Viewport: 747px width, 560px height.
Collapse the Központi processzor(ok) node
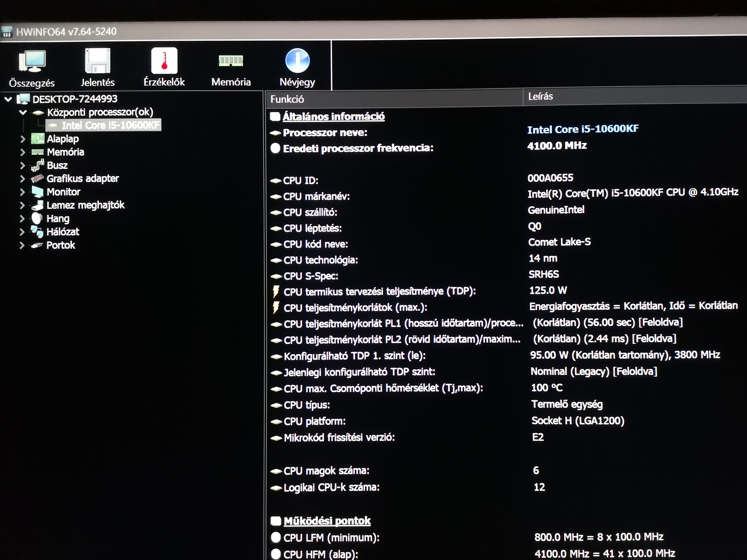tap(23, 113)
